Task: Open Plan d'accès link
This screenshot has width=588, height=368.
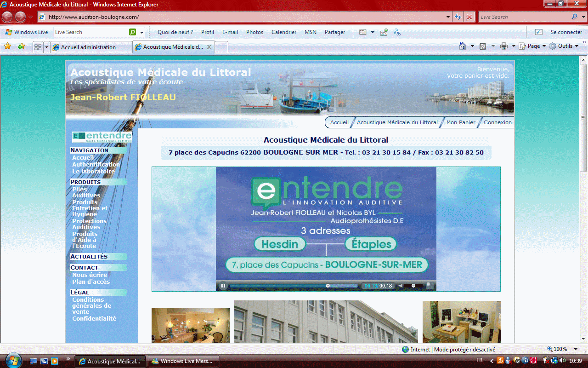Action: pyautogui.click(x=91, y=282)
